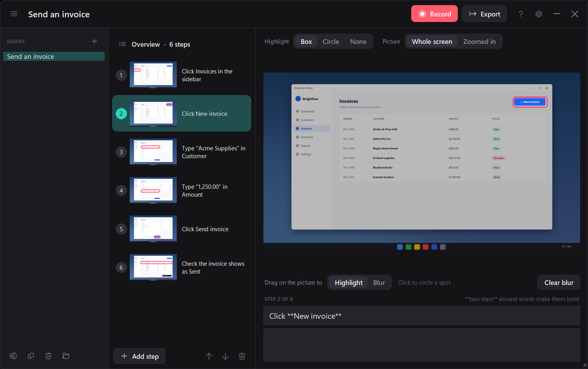Click the GUIDES section label
The image size is (588, 369).
pyautogui.click(x=15, y=41)
